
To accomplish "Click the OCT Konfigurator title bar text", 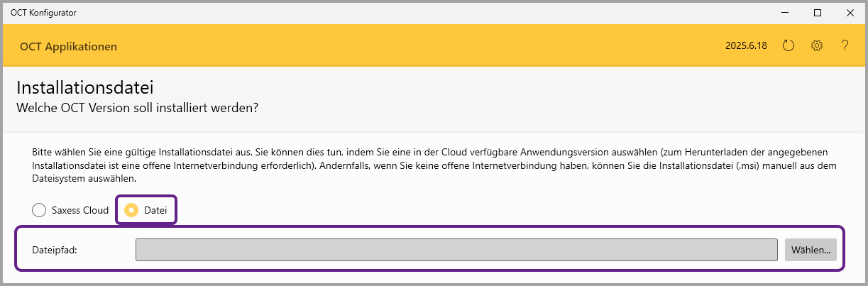I will 43,13.
